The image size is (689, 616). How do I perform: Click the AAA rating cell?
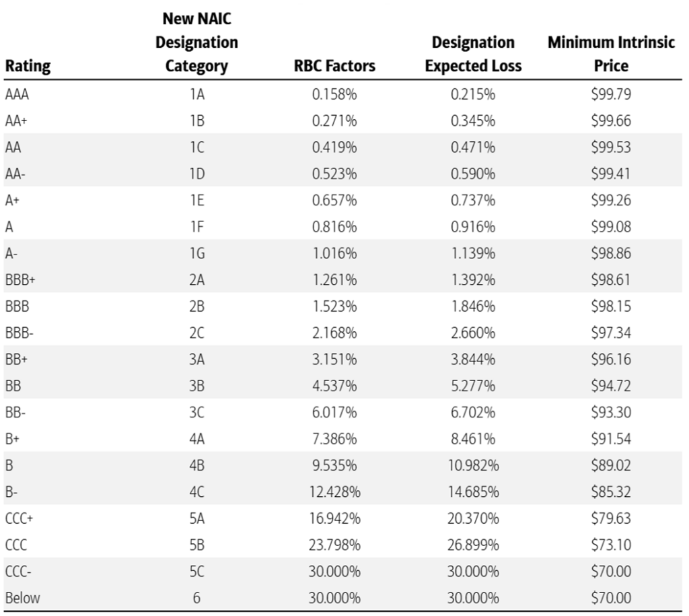pos(17,94)
